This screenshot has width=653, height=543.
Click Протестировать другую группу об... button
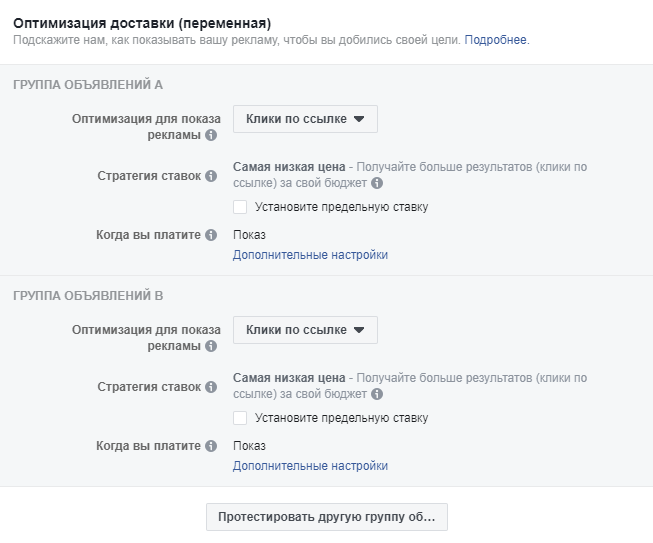[327, 517]
